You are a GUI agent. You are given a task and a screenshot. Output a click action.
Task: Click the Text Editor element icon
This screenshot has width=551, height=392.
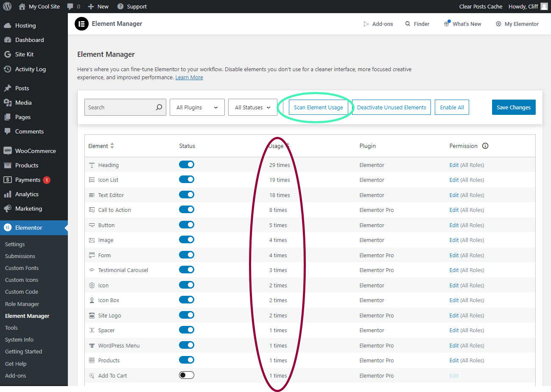click(x=92, y=195)
